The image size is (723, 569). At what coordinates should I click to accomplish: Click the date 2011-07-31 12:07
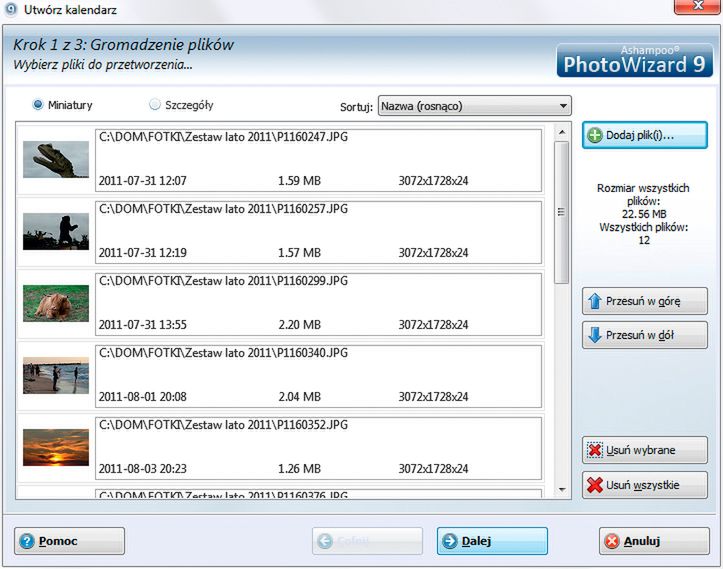[142, 181]
